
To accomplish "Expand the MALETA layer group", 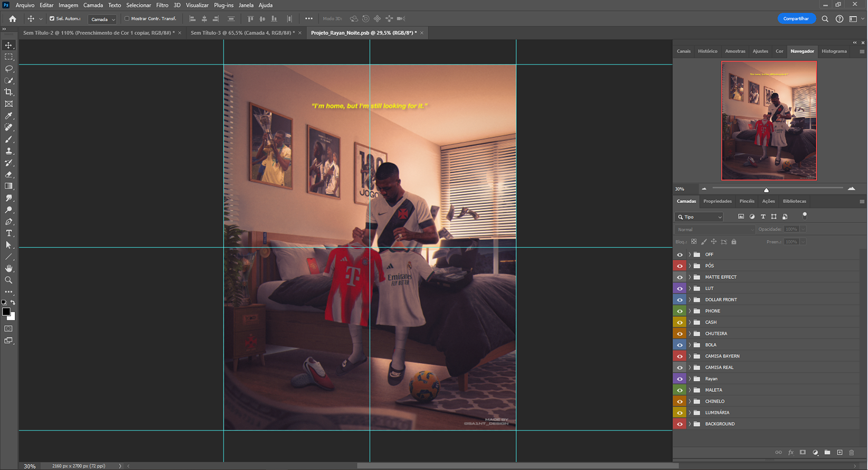I will (x=689, y=390).
